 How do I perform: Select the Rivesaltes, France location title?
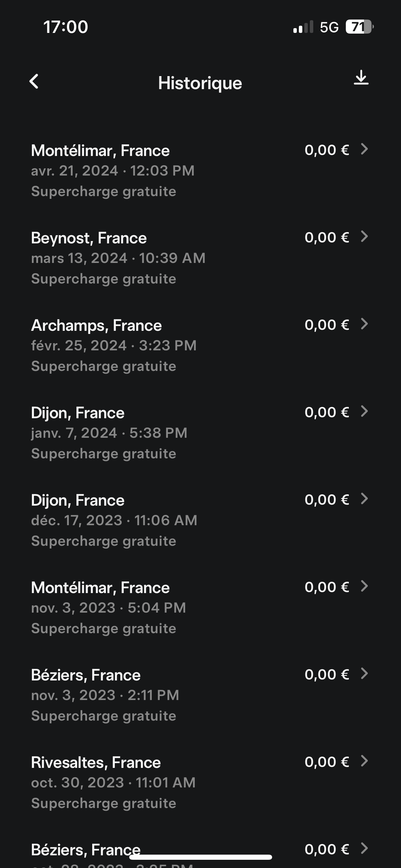pyautogui.click(x=96, y=762)
